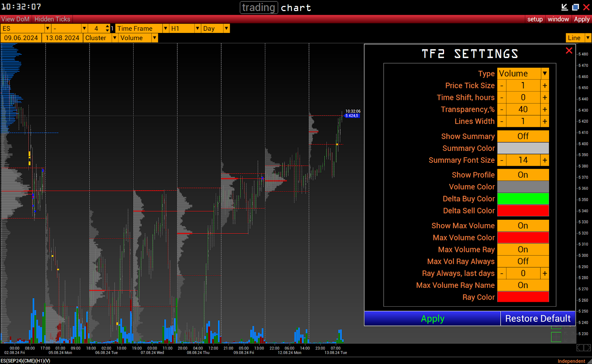Open the Type Volume dropdown

point(545,74)
